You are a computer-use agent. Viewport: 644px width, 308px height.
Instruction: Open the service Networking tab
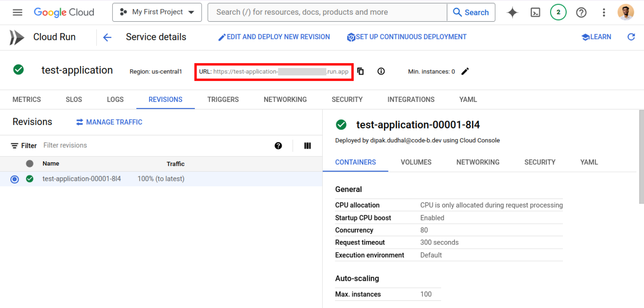(x=285, y=100)
